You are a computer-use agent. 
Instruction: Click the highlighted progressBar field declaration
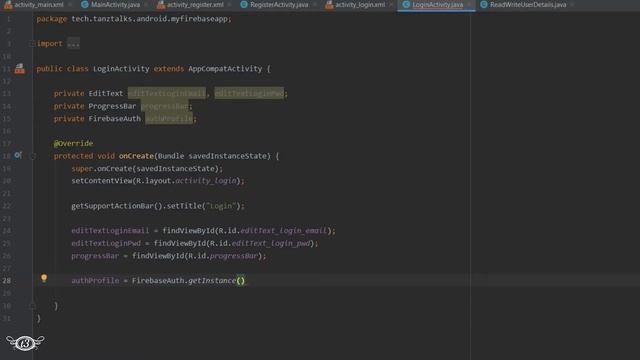(x=165, y=106)
